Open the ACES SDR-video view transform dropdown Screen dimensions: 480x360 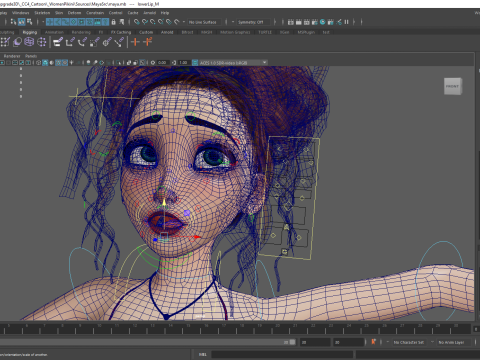click(233, 63)
